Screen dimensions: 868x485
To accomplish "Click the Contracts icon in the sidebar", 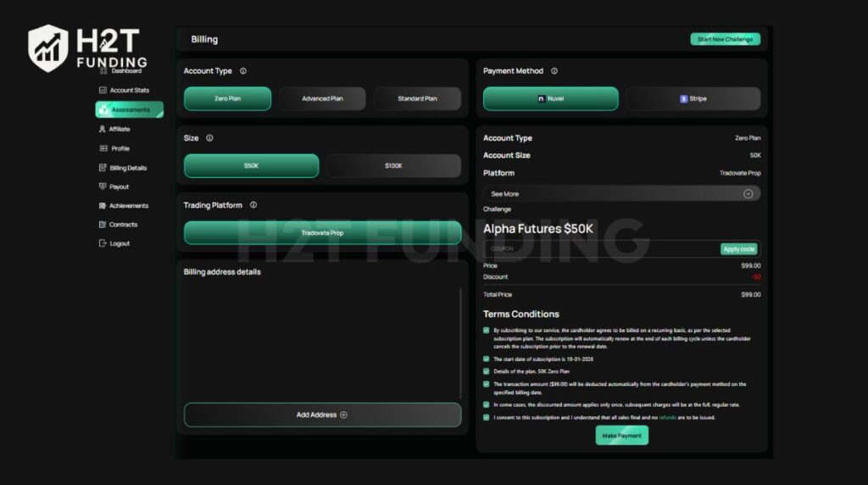I will click(103, 224).
